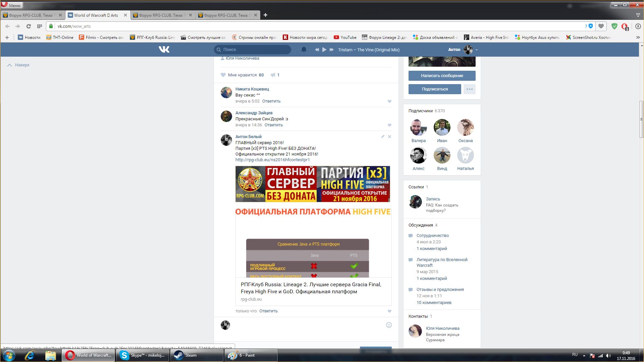Image resolution: width=644 pixels, height=362 pixels.
Task: Open Steam from the Windows taskbar
Action: 196,355
